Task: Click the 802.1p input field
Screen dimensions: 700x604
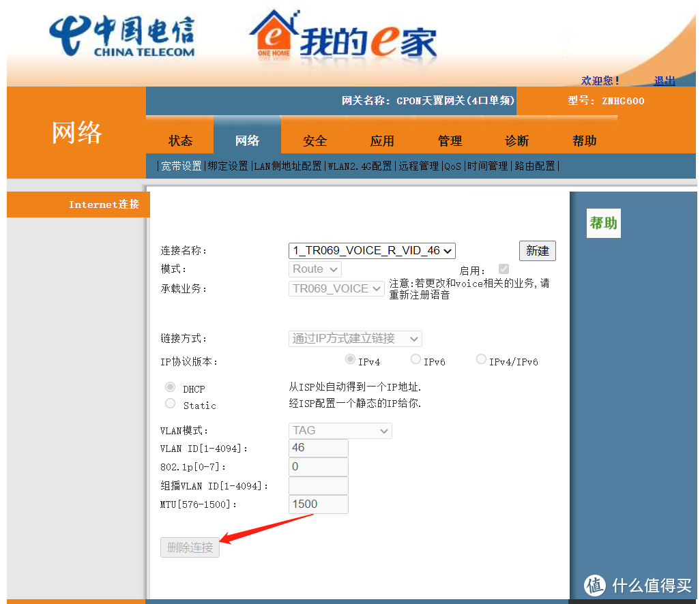Action: click(319, 467)
